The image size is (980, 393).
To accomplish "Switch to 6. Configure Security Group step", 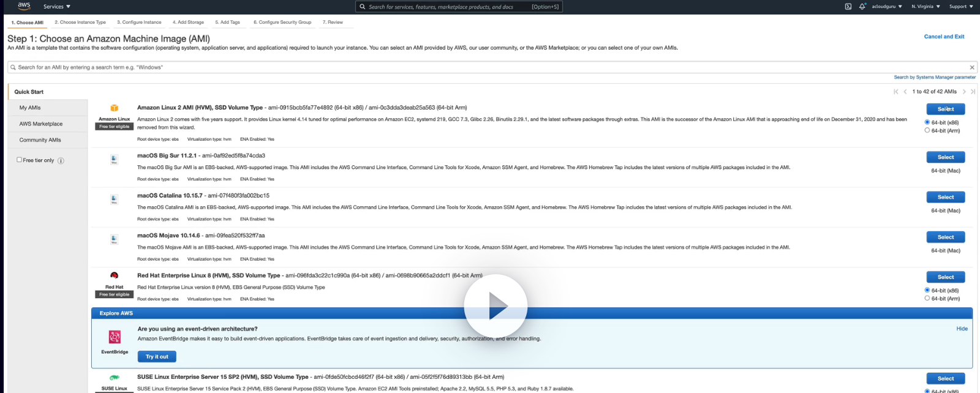I will (x=282, y=22).
